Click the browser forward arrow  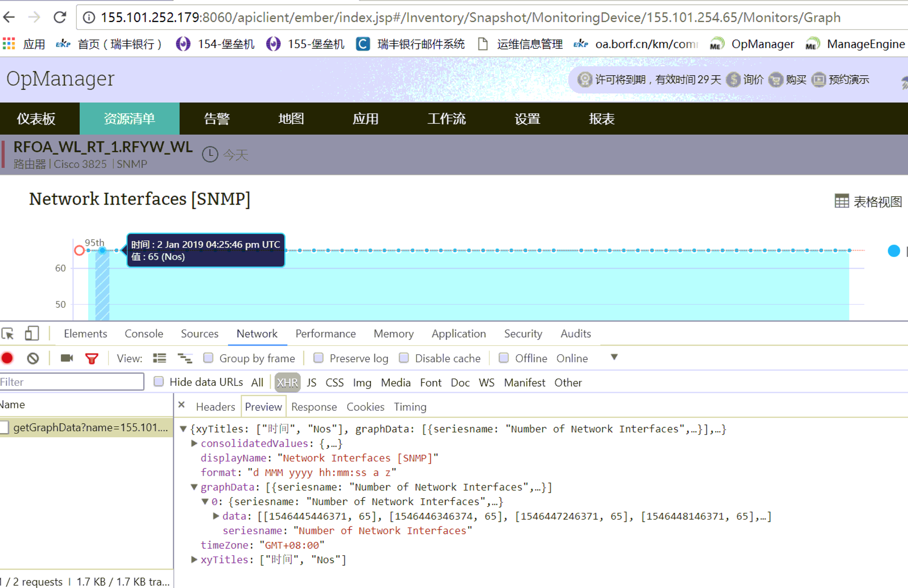pyautogui.click(x=35, y=17)
